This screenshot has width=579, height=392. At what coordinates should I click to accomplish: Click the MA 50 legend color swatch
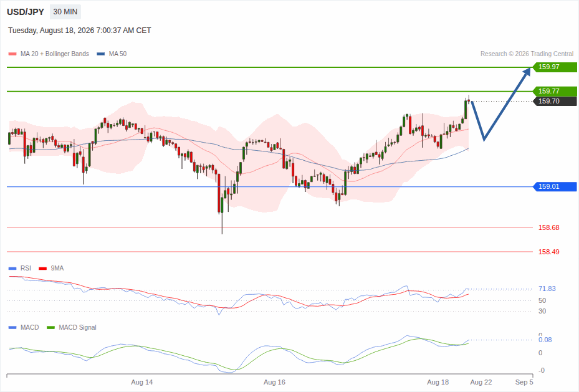point(101,54)
